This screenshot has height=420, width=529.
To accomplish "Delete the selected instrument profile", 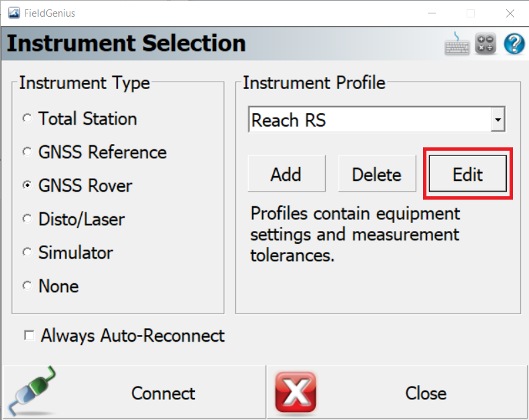I will pyautogui.click(x=377, y=174).
